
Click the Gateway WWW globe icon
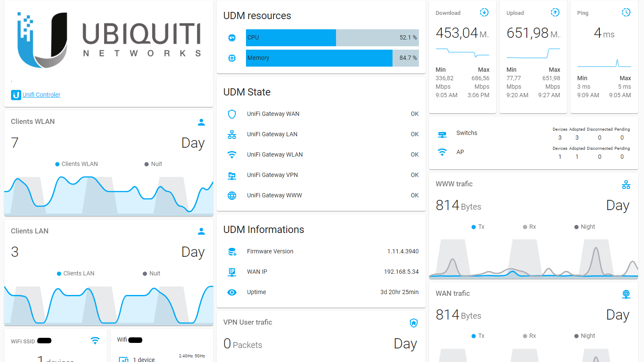point(232,195)
